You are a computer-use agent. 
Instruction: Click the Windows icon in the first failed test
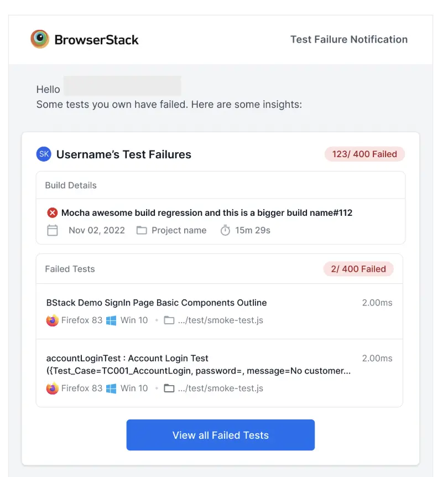pyautogui.click(x=111, y=320)
